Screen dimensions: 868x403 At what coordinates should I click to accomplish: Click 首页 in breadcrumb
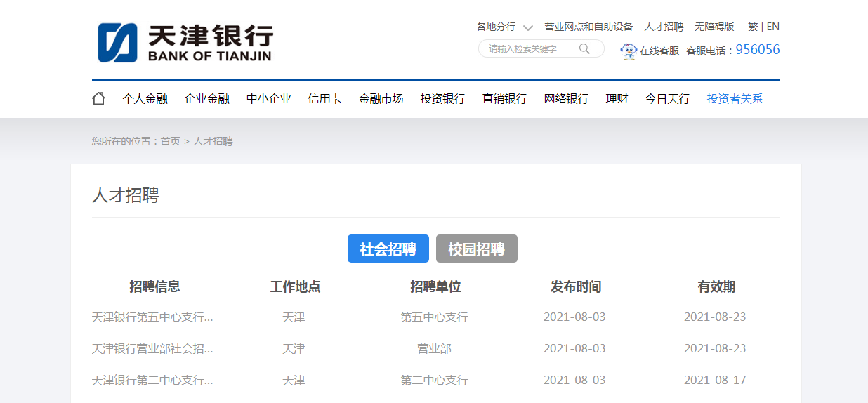(170, 141)
